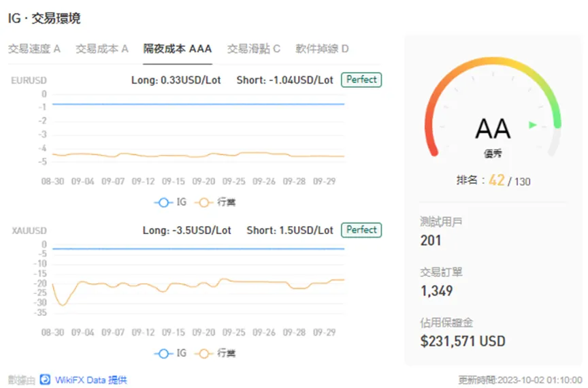This screenshot has width=588, height=388.
Task: Click EURUSD Short: -1.04USD/Lot value
Action: click(x=284, y=80)
